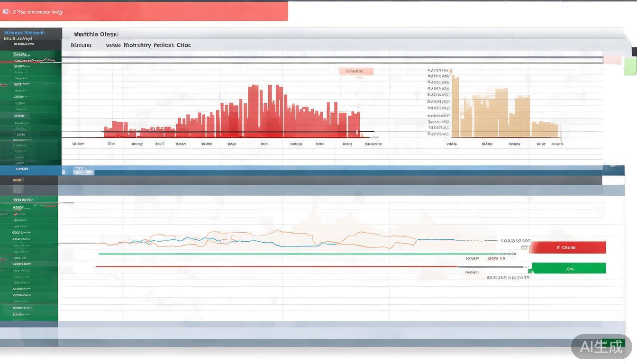The image size is (637, 364).
Task: Click the tiny red marker above the tan chart
Action: coord(451,72)
